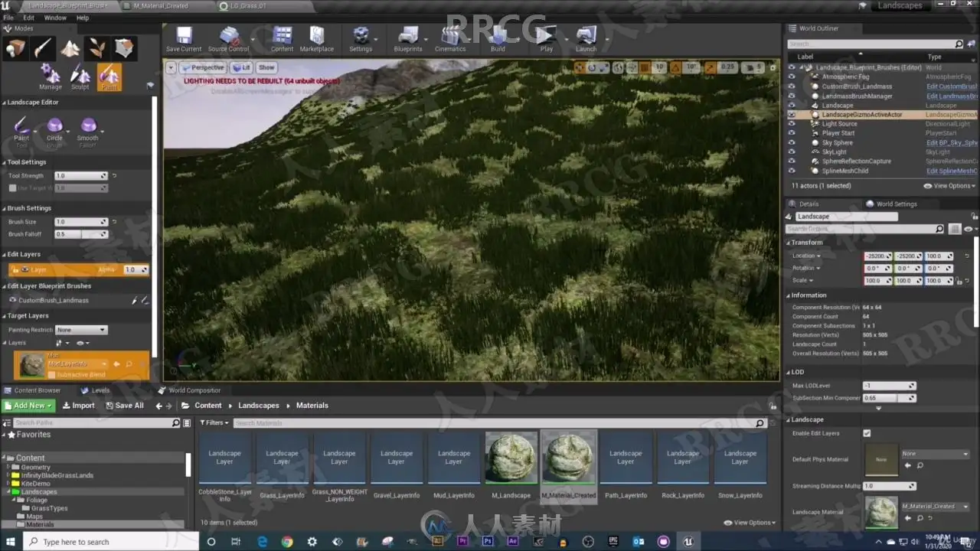Toggle visibility of Sky Sphere actor

pyautogui.click(x=792, y=143)
